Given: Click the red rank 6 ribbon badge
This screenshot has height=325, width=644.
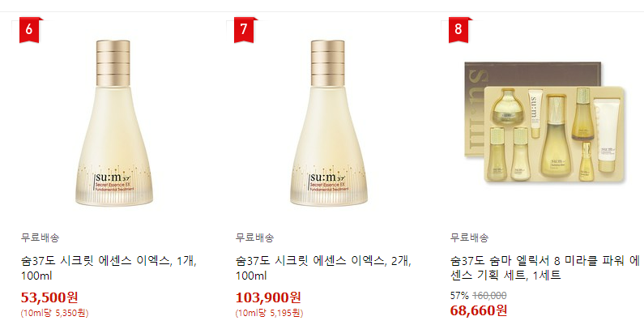Looking at the screenshot, I should pos(28,30).
